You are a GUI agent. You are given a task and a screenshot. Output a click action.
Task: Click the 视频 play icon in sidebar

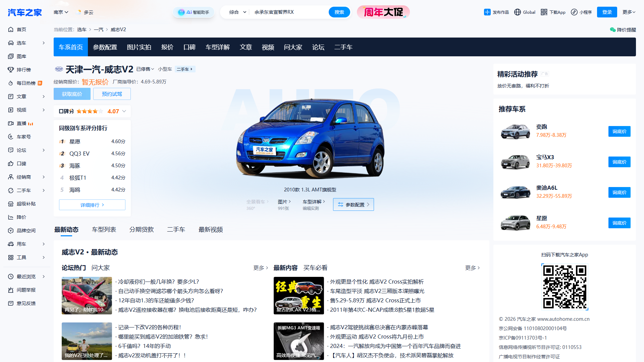point(11,110)
